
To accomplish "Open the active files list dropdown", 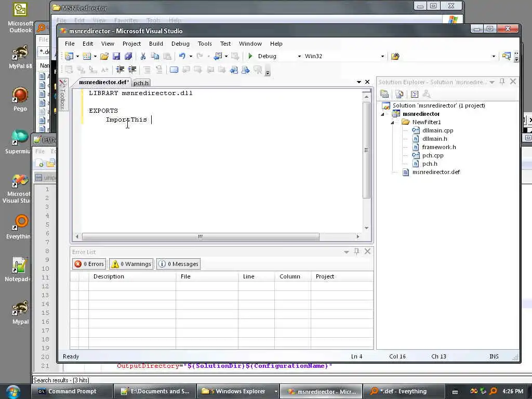I will 359,82.
